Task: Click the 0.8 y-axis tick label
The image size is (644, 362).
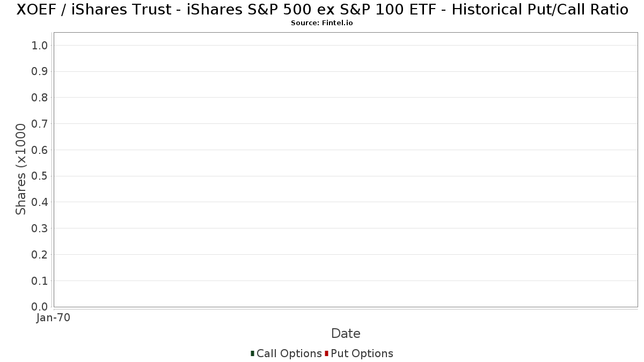Action: point(40,98)
